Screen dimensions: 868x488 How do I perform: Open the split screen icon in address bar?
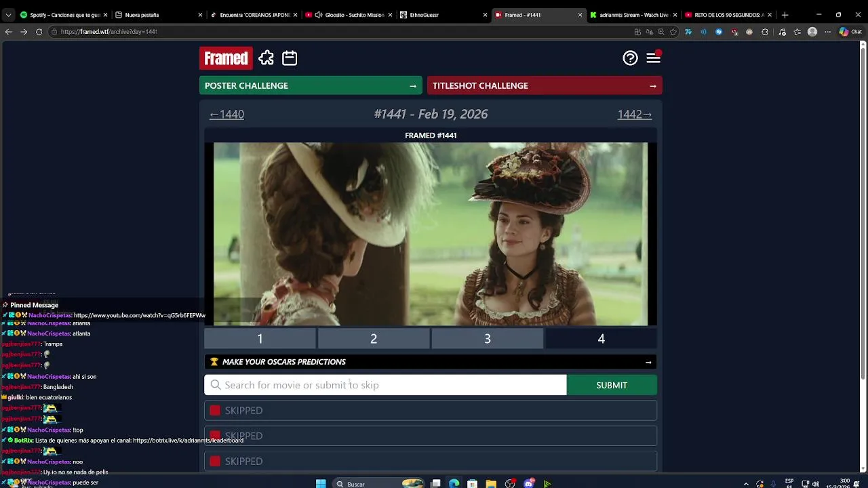click(x=637, y=32)
